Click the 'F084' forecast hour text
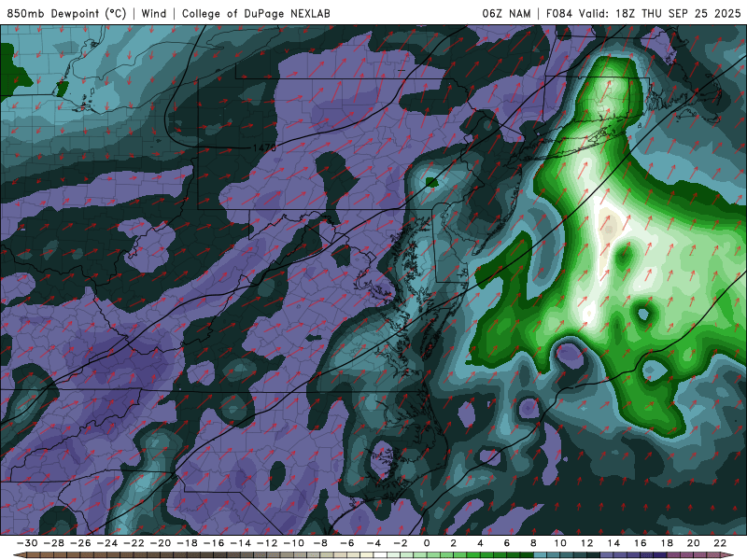Image resolution: width=747 pixels, height=560 pixels. click(x=559, y=13)
